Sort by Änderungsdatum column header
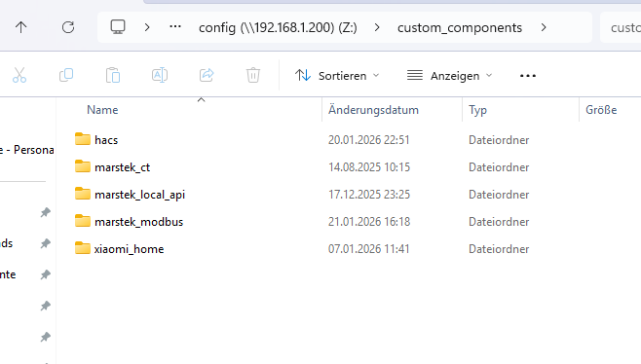The height and width of the screenshot is (364, 641). [374, 110]
